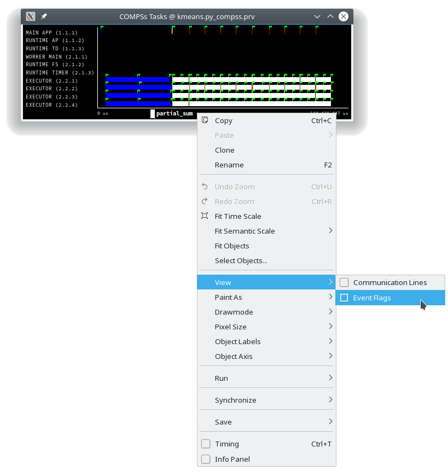Click the RUNTIME FS (2.1.2) row label
The width and height of the screenshot is (448, 476).
(55, 65)
